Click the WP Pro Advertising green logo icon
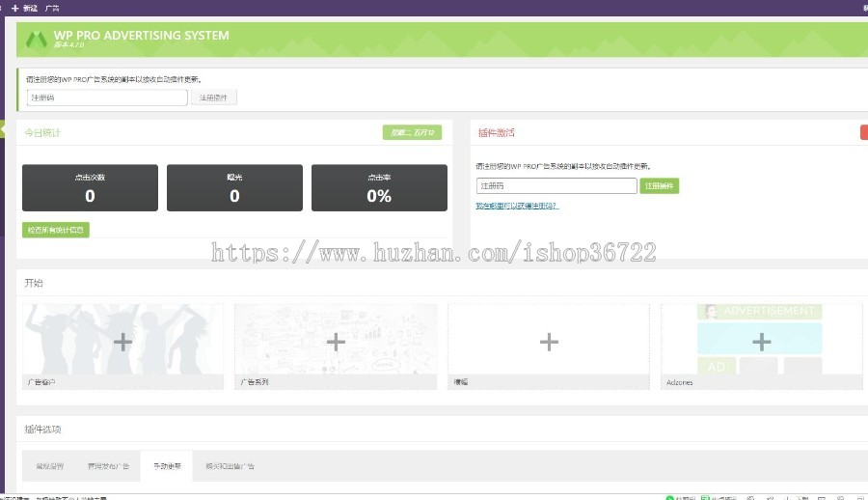 click(37, 40)
